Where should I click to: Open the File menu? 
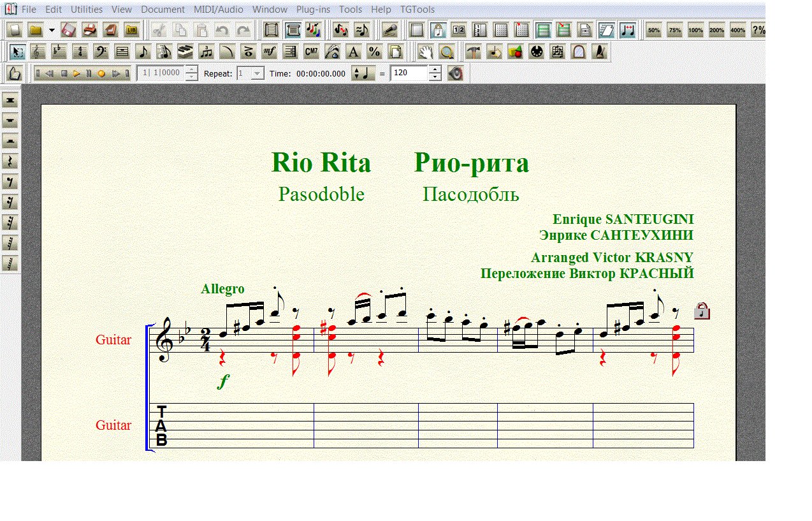click(x=29, y=10)
